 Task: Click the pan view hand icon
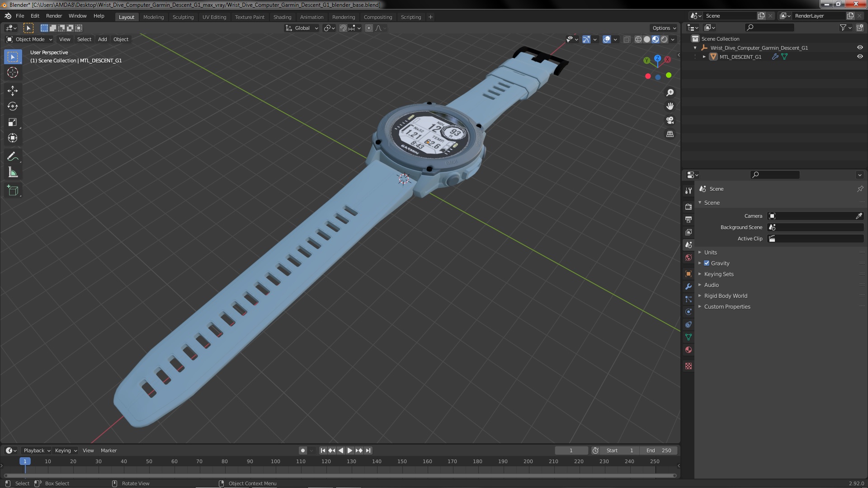click(670, 106)
